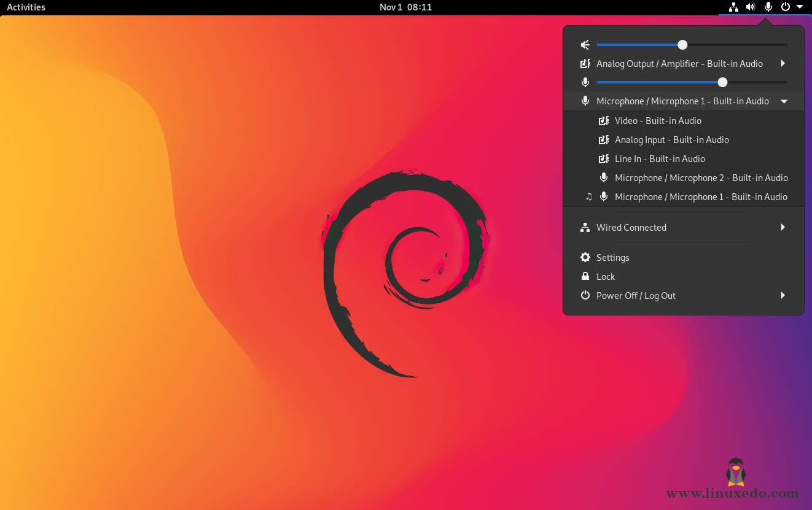The image size is (812, 510).
Task: Select Video - Built-in Audio input
Action: coord(684,121)
